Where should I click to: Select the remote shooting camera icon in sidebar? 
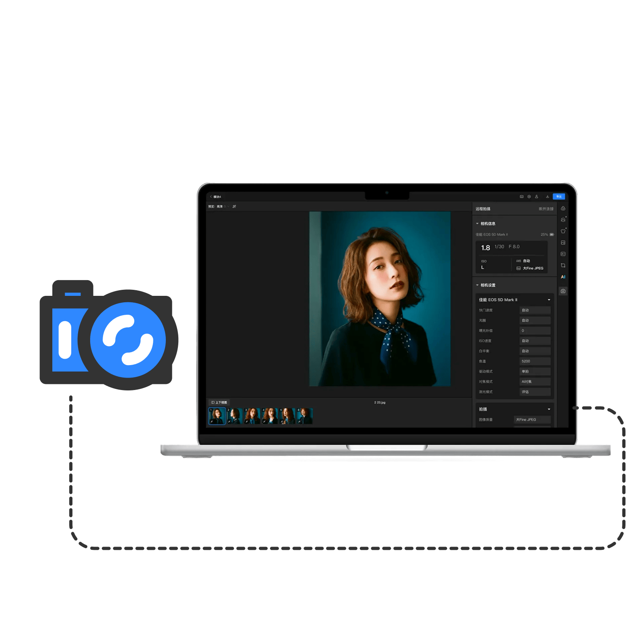coord(563,291)
